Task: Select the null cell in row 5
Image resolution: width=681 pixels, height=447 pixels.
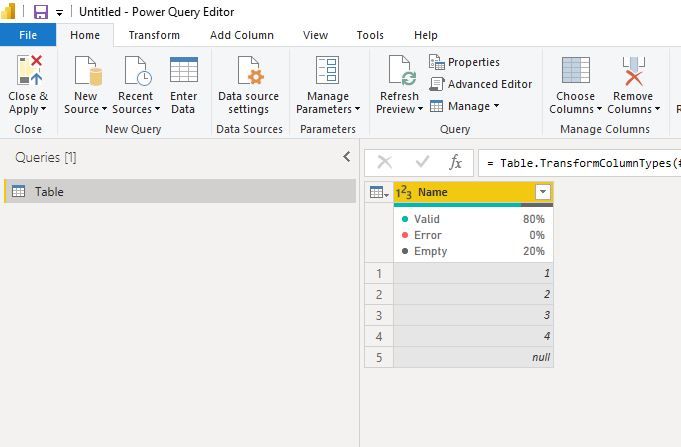Action: point(473,357)
